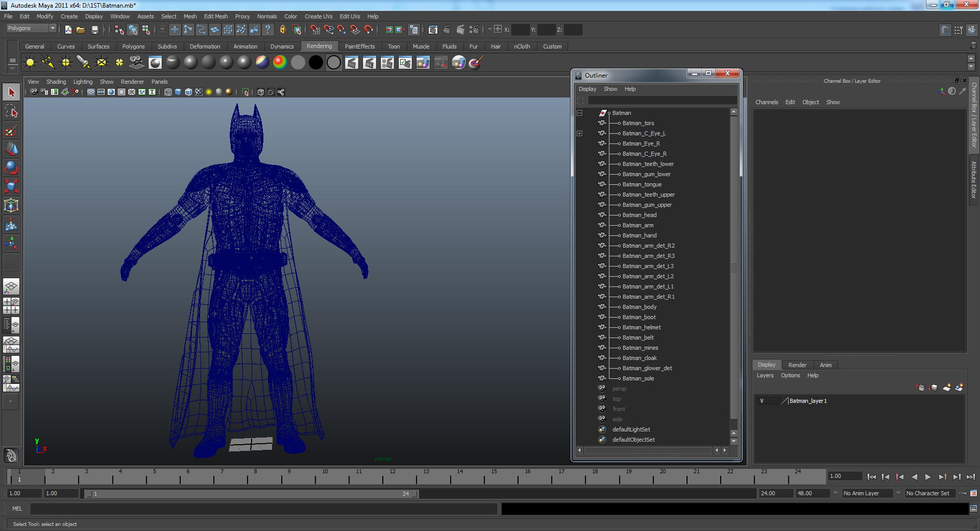Activate the Select tool arrow in toolbox

pyautogui.click(x=11, y=92)
